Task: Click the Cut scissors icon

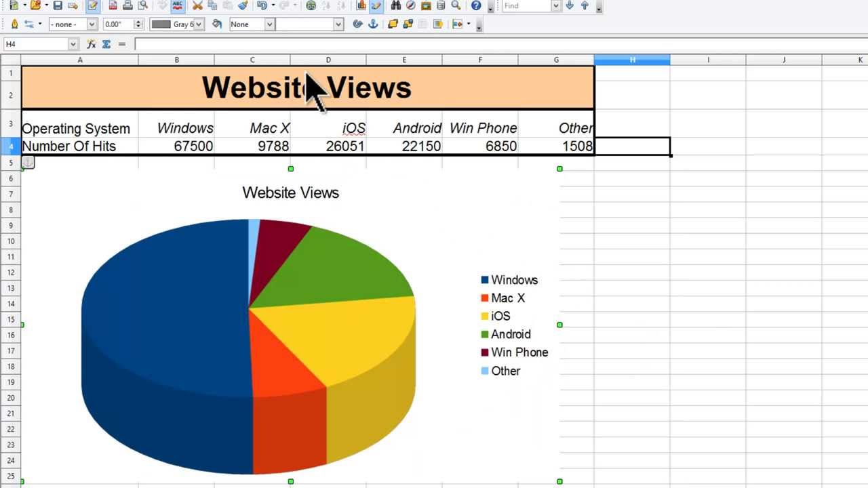Action: tap(197, 5)
